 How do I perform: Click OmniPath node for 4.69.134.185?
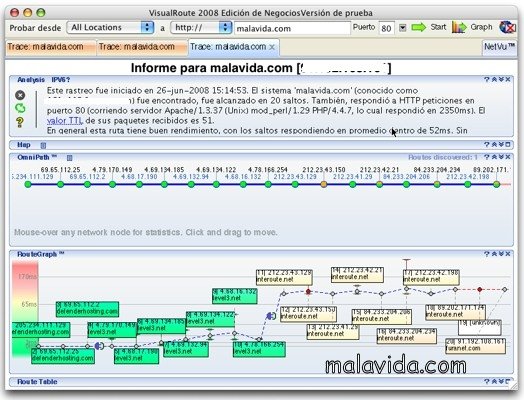[x=164, y=184]
